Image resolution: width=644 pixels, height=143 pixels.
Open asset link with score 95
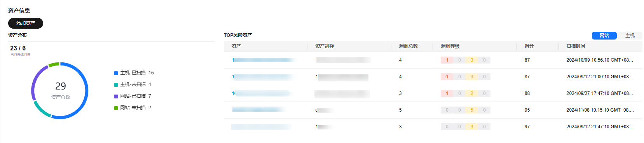tap(258, 110)
